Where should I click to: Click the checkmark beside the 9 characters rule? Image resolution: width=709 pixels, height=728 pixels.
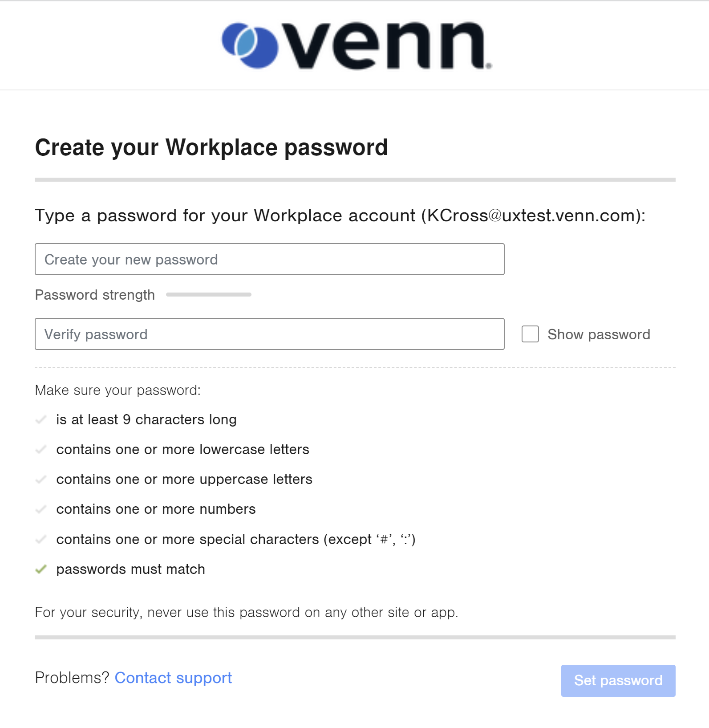(x=41, y=419)
